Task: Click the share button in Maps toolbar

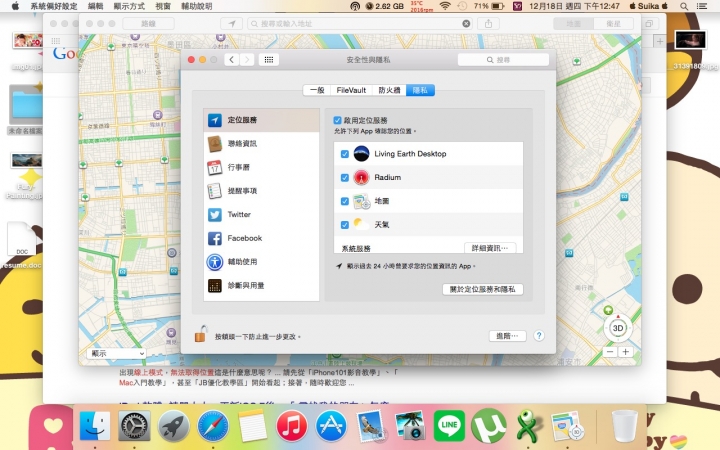Action: pos(489,23)
